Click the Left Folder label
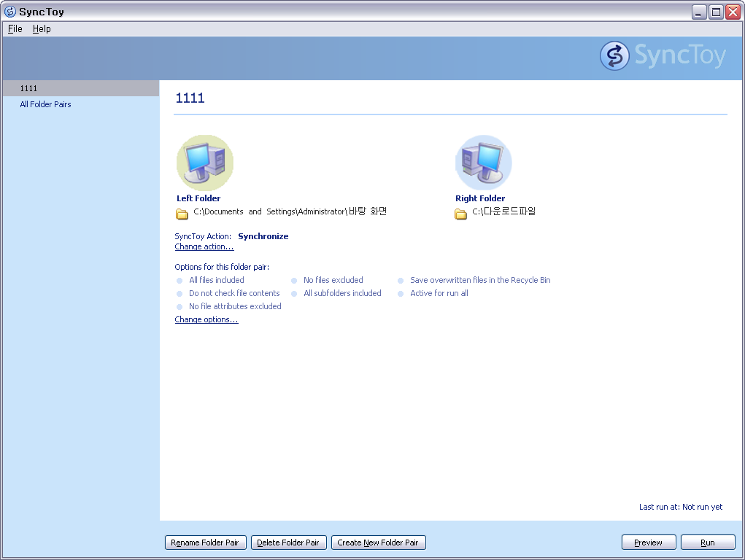Image resolution: width=745 pixels, height=560 pixels. [x=198, y=198]
